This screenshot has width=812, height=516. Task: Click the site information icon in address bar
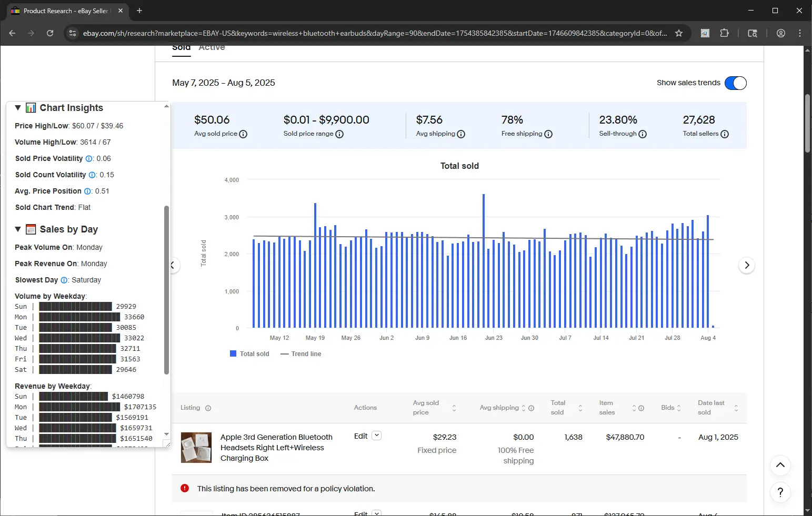(73, 33)
